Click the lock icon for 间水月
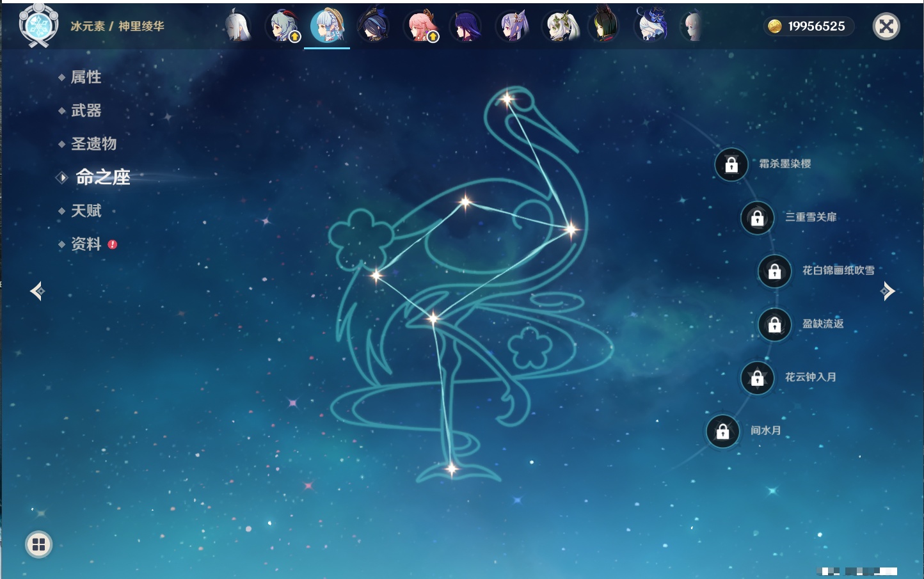Viewport: 924px width, 579px height. coord(723,431)
